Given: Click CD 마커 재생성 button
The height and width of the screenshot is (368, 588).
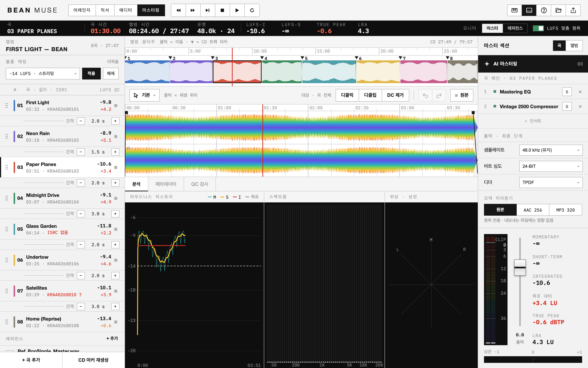Looking at the screenshot, I should (93, 360).
